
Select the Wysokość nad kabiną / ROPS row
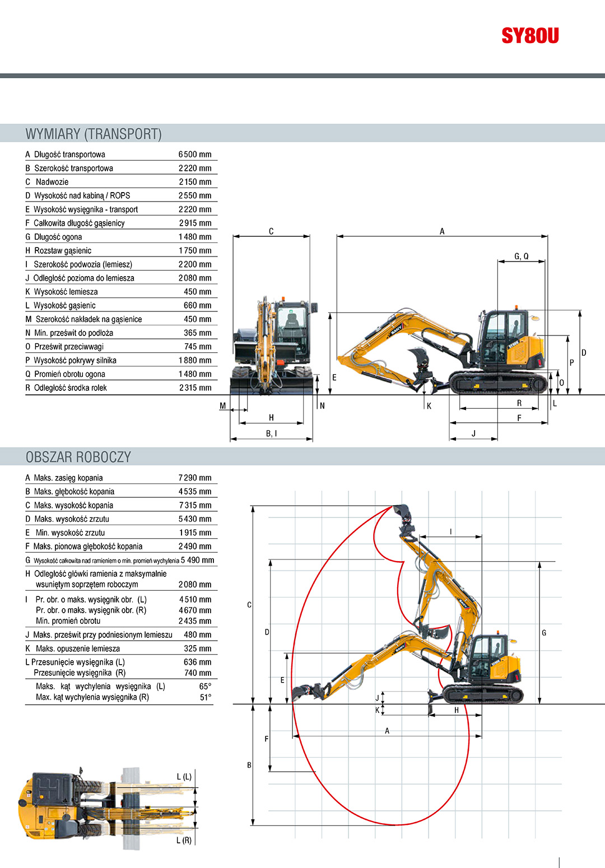pos(119,195)
